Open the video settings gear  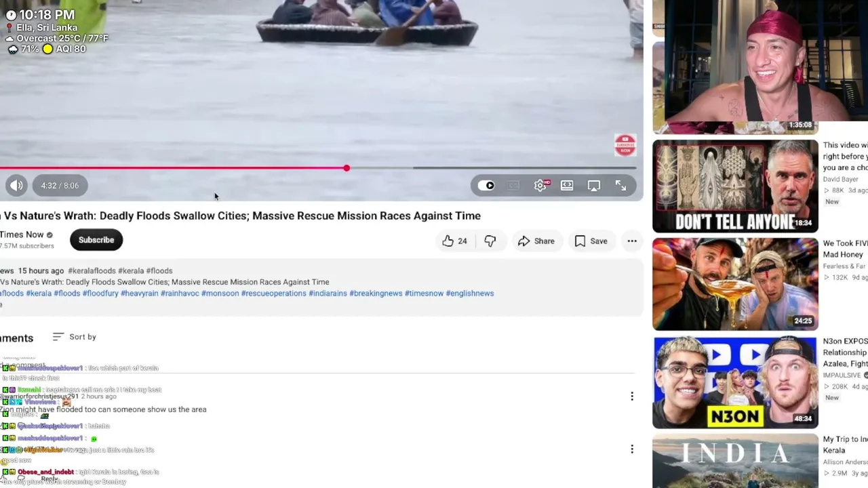(540, 185)
